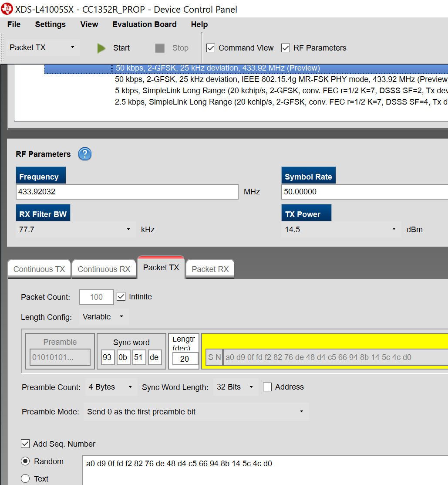Expand the Packet TX mode dropdown
Viewport: 448px width, 485px height.
(43, 47)
